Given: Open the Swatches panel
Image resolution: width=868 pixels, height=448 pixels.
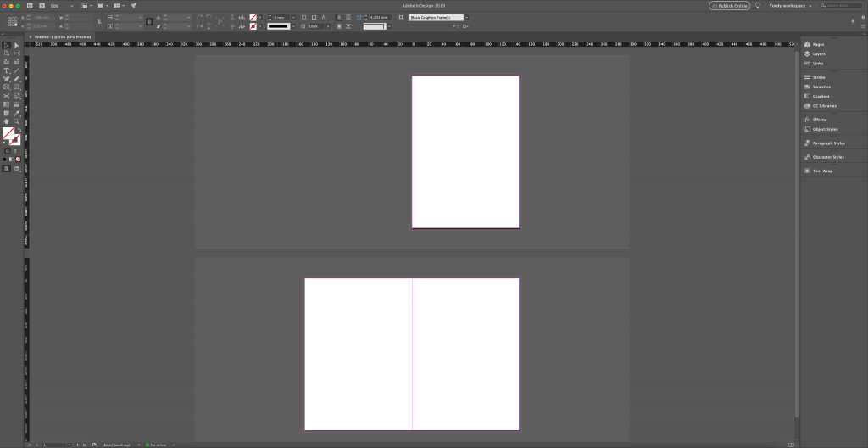Looking at the screenshot, I should click(821, 87).
